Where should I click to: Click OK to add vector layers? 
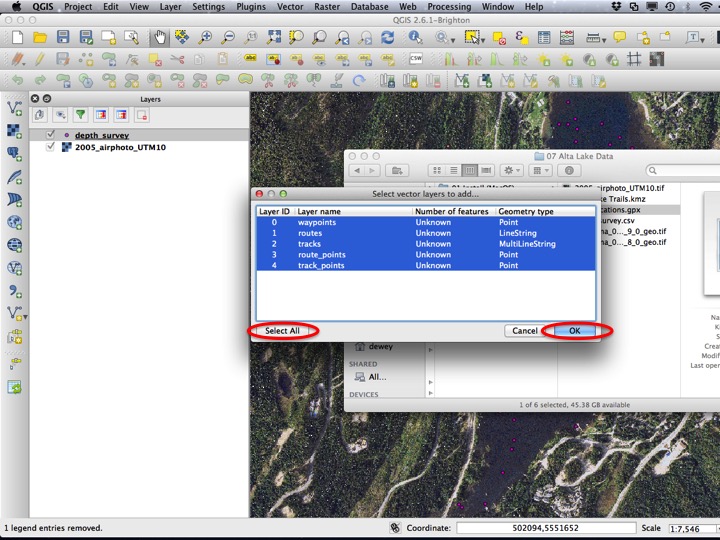click(x=575, y=331)
